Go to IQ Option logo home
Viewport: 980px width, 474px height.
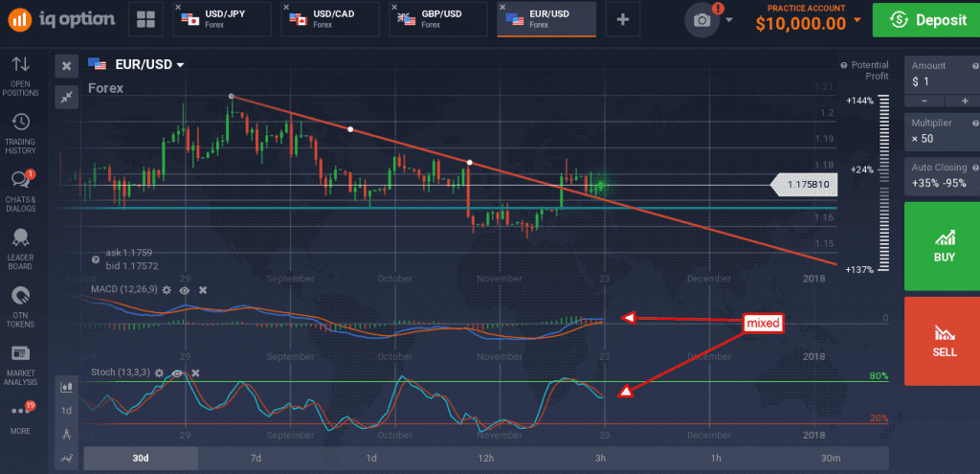click(62, 19)
